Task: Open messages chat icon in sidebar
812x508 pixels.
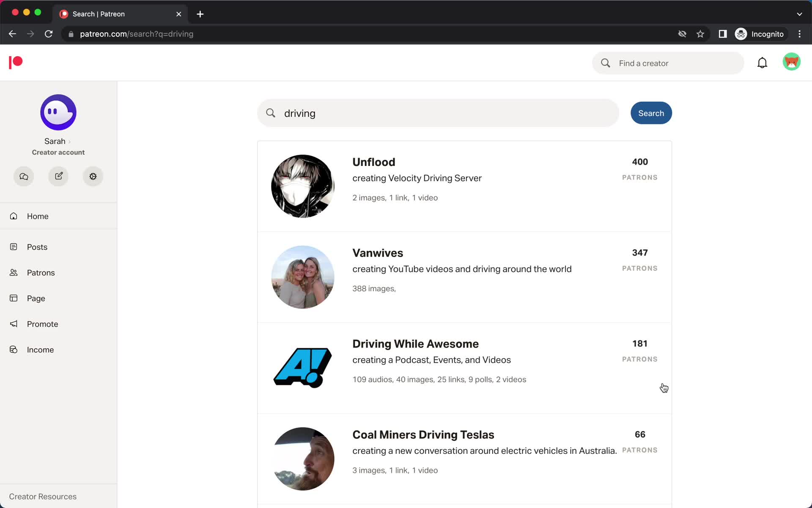Action: point(24,176)
